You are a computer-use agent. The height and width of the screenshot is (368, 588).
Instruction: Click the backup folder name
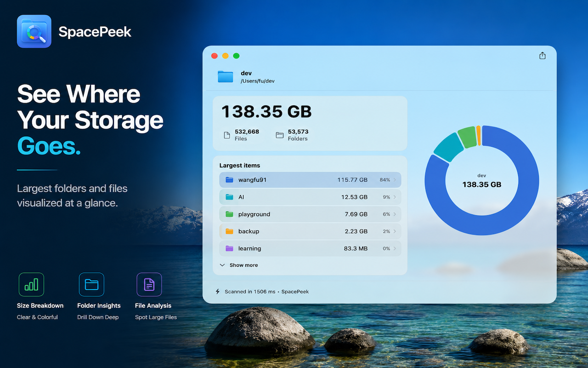[249, 231]
